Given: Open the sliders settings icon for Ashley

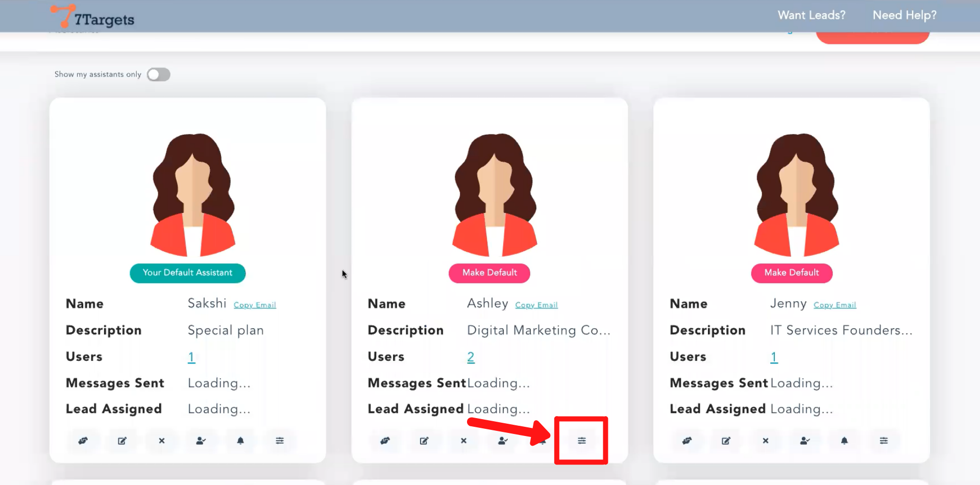Looking at the screenshot, I should click(x=581, y=441).
